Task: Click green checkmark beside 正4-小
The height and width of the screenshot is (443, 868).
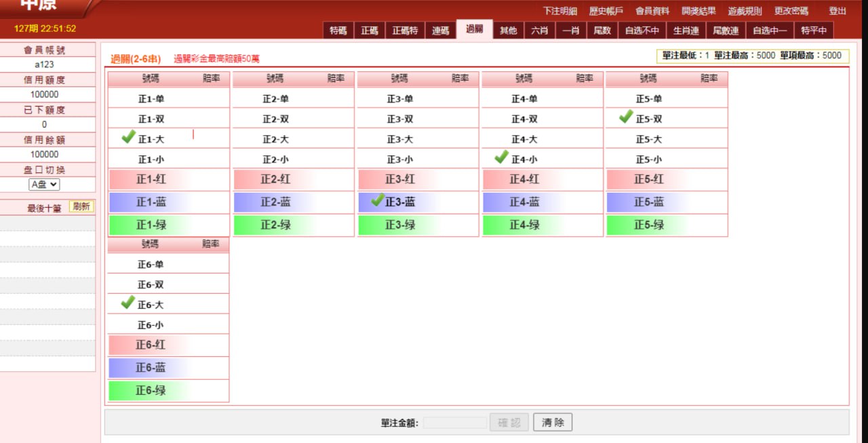Action: 501,157
